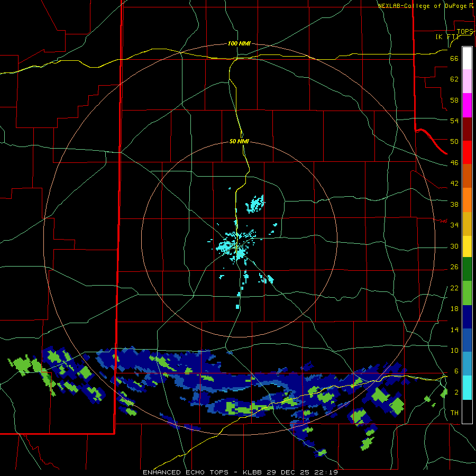Click the "100 NMI" range ring label

(239, 43)
